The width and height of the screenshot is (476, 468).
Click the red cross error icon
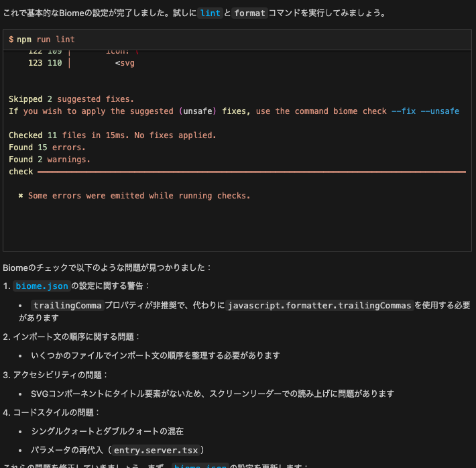[x=21, y=196]
